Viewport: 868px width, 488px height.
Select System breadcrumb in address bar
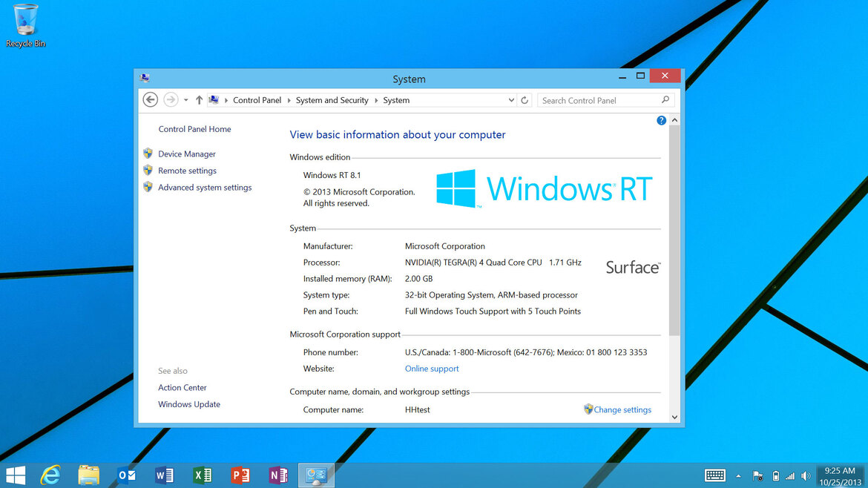[x=396, y=100]
